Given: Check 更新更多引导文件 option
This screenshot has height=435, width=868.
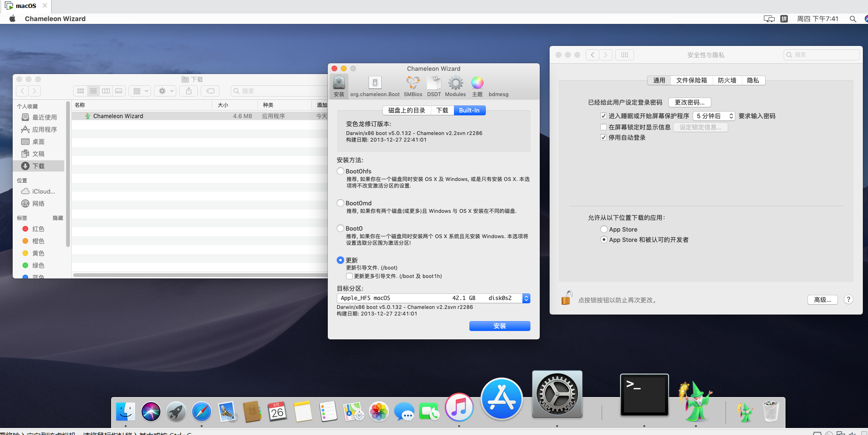Looking at the screenshot, I should pyautogui.click(x=349, y=276).
